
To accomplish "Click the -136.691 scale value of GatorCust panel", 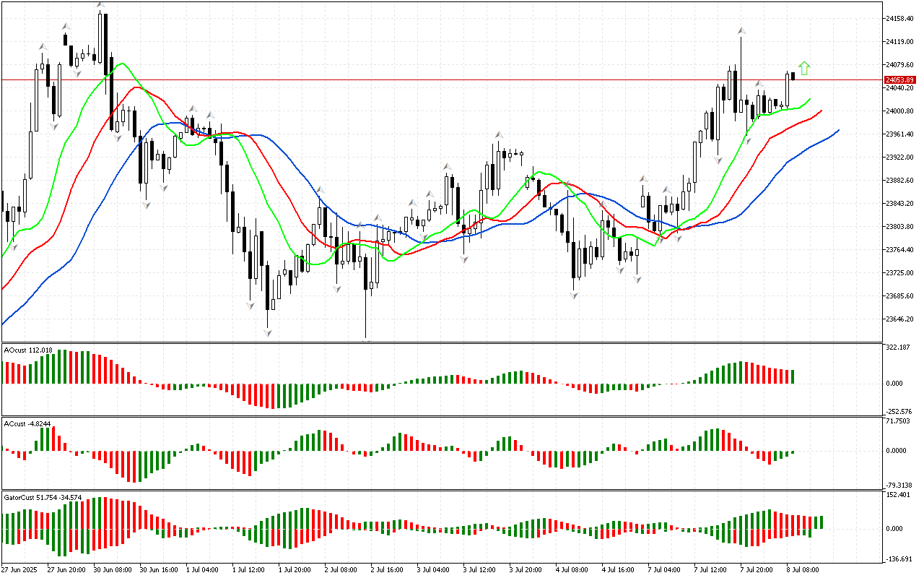I will [900, 559].
